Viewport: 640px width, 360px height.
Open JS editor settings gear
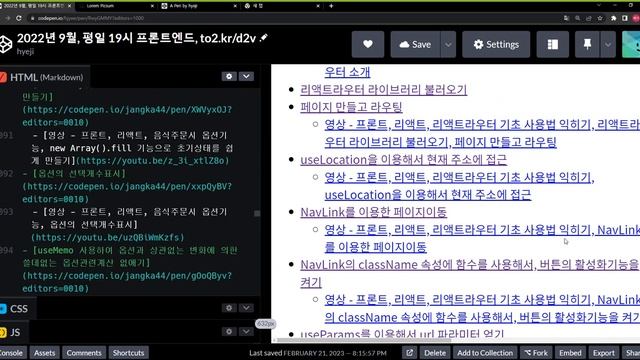pos(229,331)
